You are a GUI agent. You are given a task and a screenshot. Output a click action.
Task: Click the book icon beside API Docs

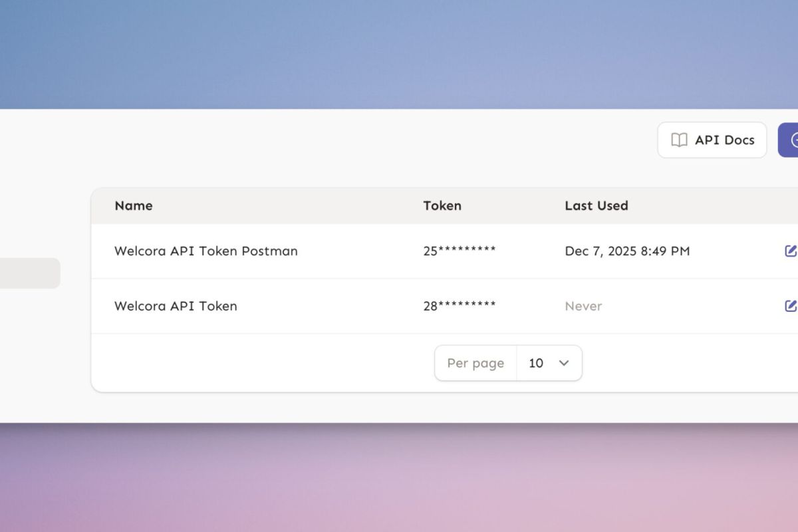pos(679,140)
